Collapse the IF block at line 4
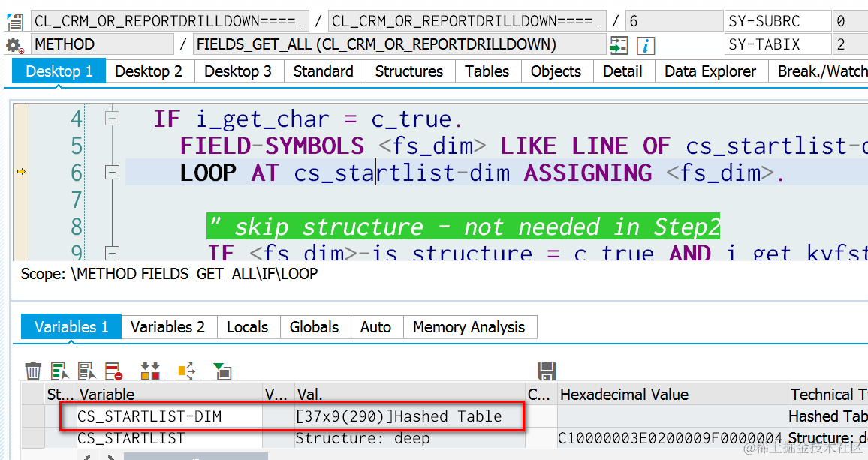868x460 pixels. point(113,119)
